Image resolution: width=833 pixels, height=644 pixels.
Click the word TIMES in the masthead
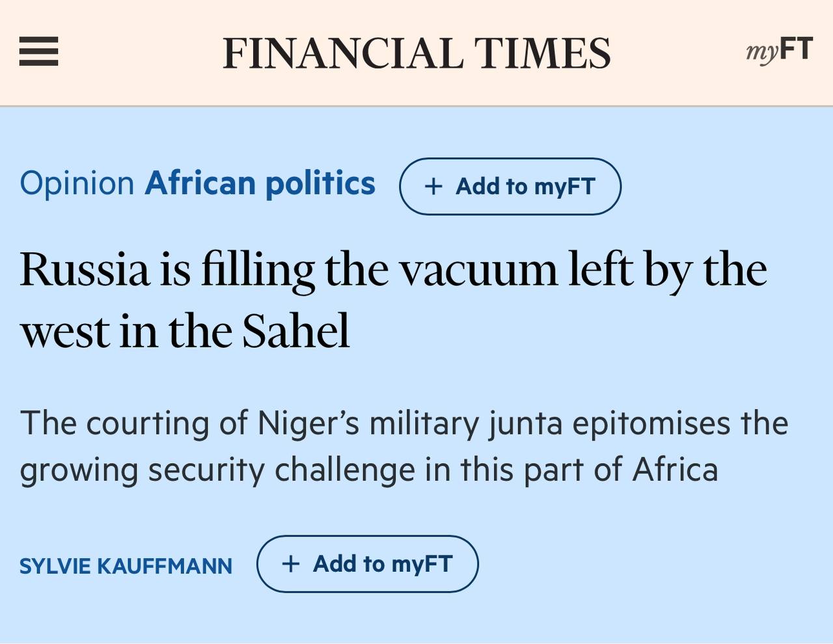click(542, 53)
